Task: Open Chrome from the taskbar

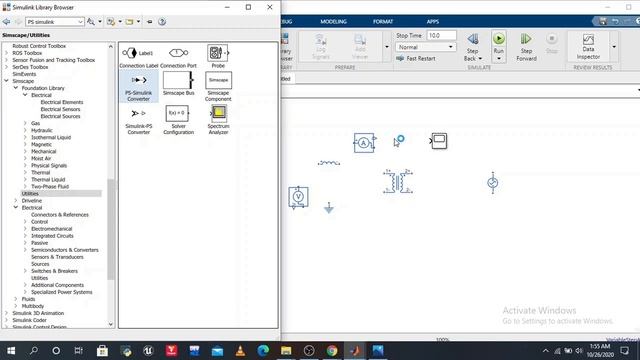Action: click(332, 351)
